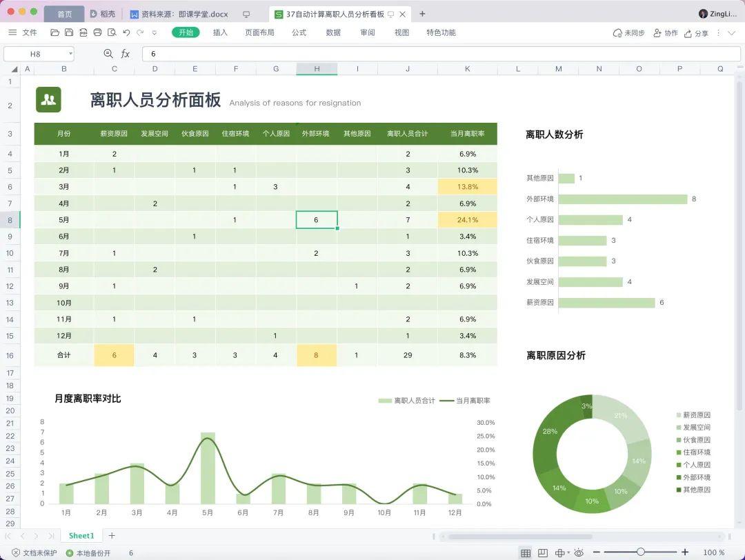This screenshot has width=745, height=560.
Task: Expand the reading mode dropdown arrow
Action: pyautogui.click(x=568, y=552)
